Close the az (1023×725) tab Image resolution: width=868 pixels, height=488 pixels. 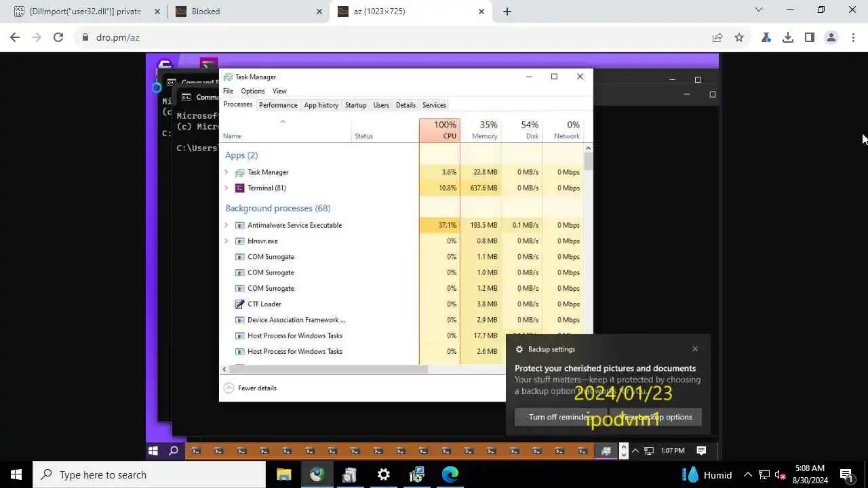click(482, 11)
